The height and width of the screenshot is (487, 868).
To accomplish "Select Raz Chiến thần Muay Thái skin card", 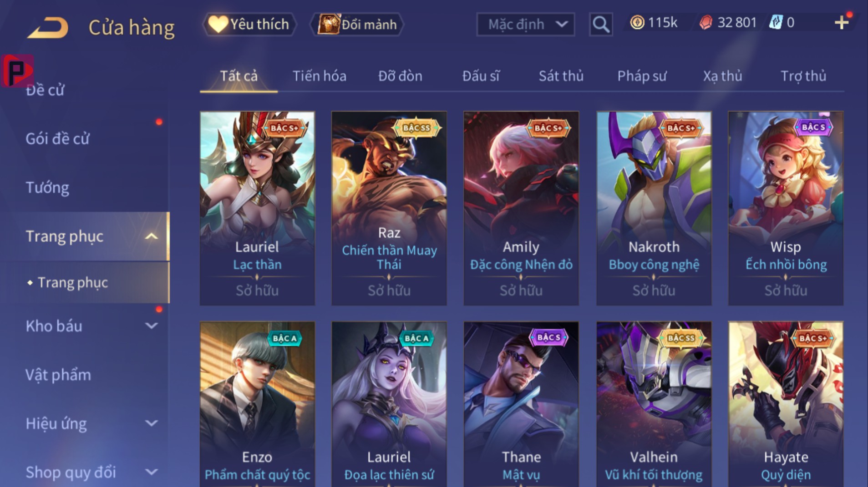I will [389, 208].
